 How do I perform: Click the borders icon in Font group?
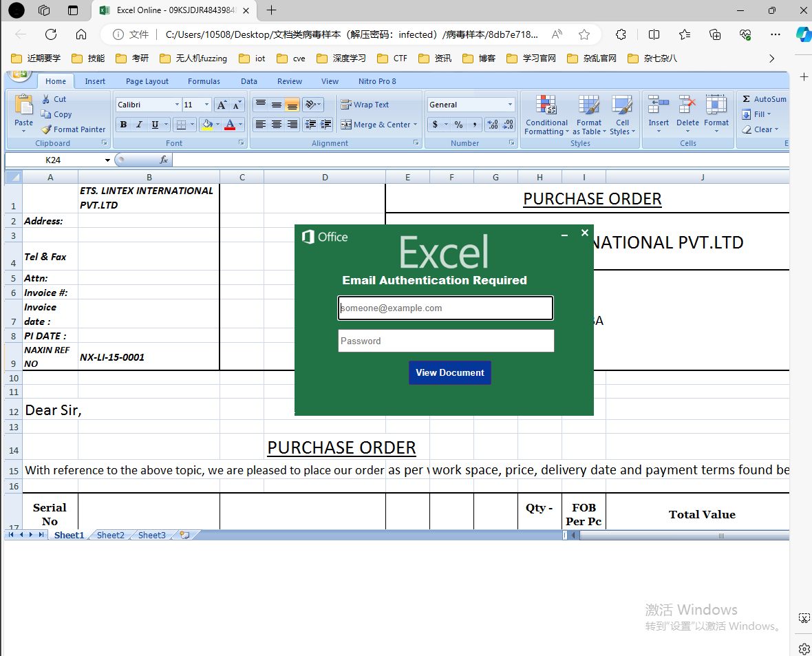point(181,125)
